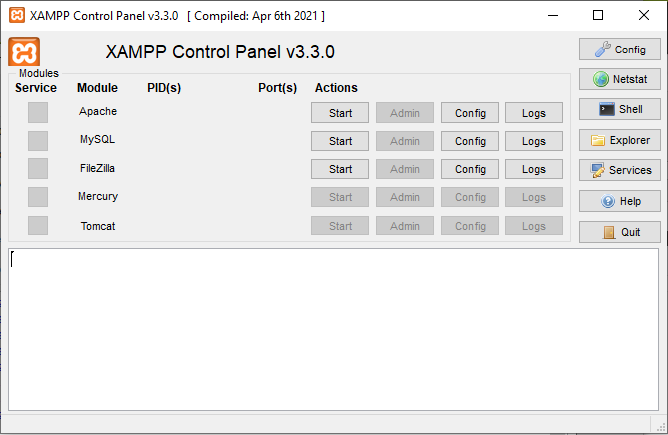Click the Apache Admin button
Screen dimensions: 668x435
pos(405,113)
